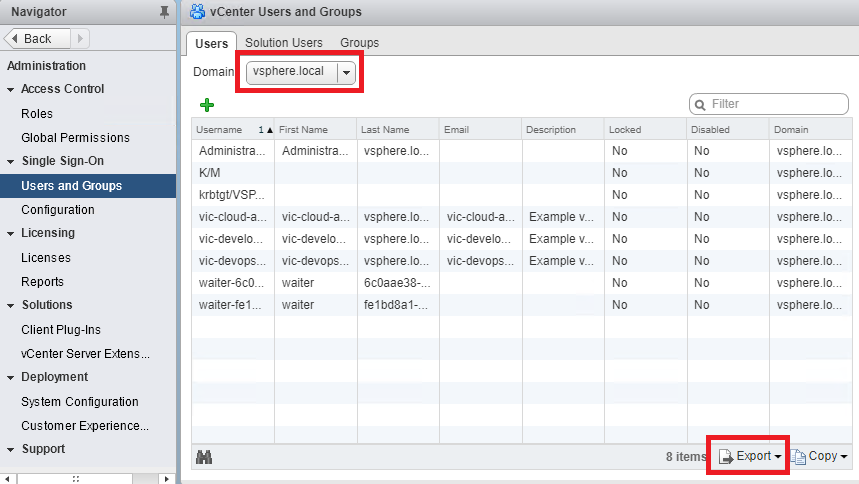Open the Domain dropdown vsphere.local
This screenshot has height=484, width=859.
pos(300,72)
